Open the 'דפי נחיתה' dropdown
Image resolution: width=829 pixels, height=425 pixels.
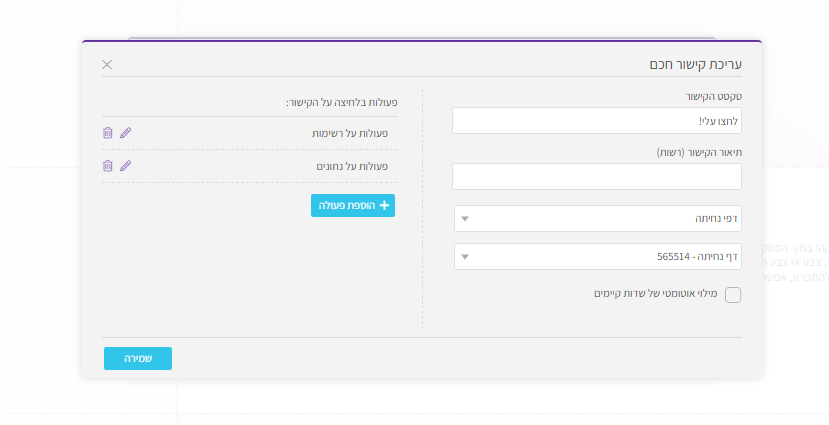pos(598,218)
